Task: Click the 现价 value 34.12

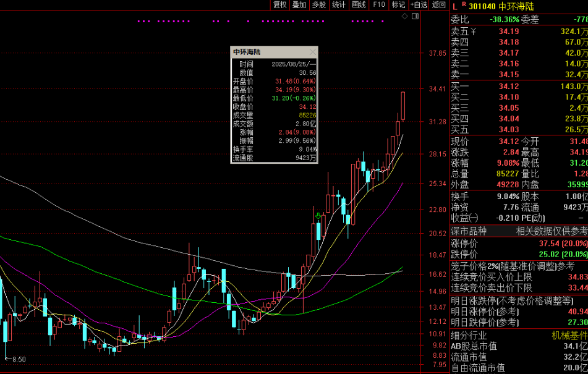Action: coord(509,142)
